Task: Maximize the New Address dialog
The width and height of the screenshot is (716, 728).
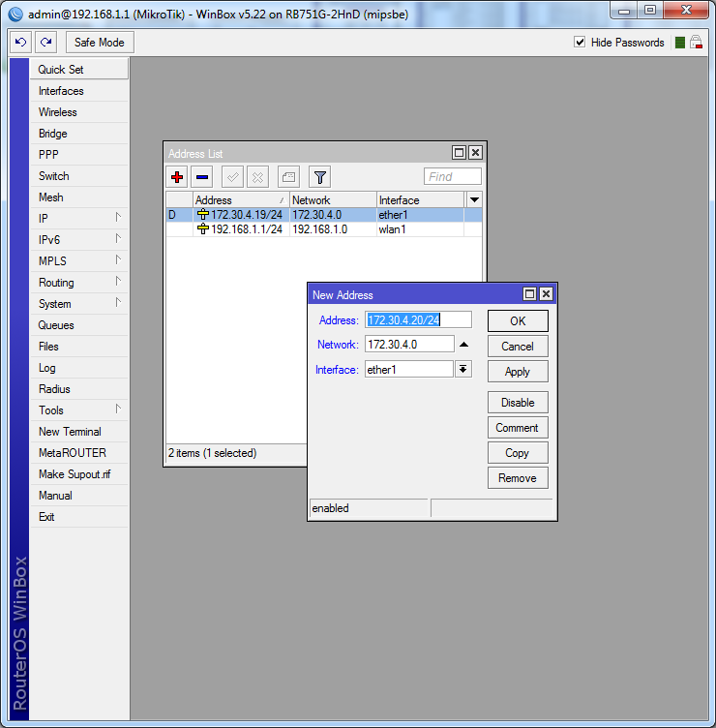Action: [529, 294]
